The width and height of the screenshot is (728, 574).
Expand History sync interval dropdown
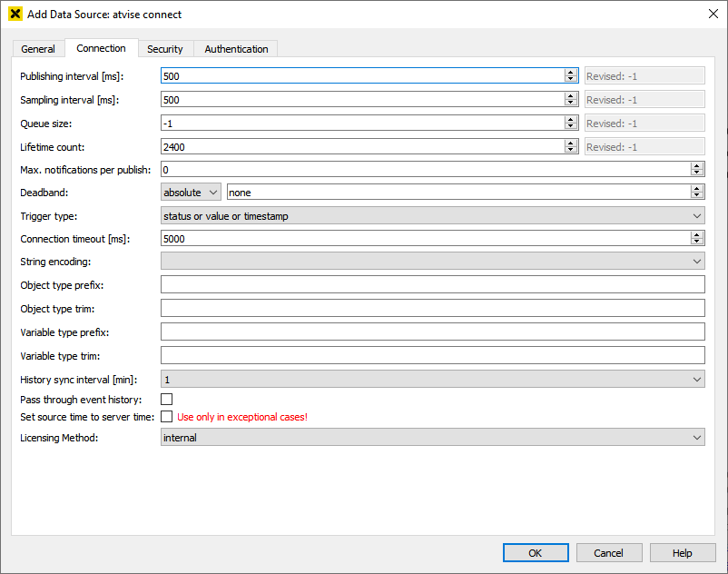click(432, 380)
